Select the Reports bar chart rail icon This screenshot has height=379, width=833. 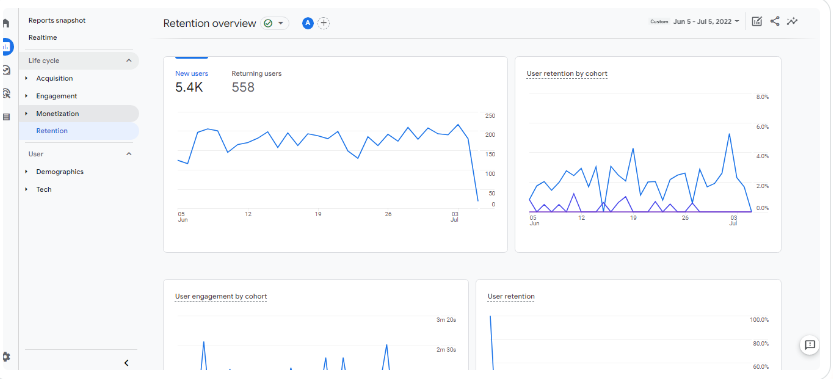(x=6, y=47)
